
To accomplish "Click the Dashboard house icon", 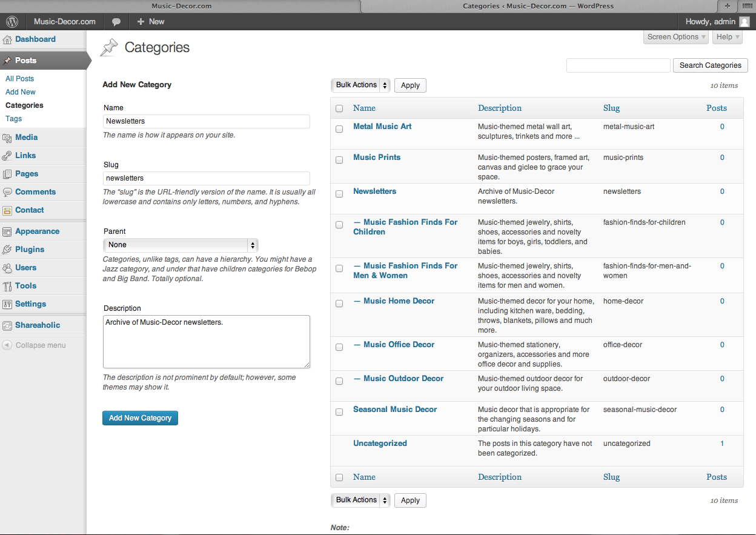I will pyautogui.click(x=7, y=39).
